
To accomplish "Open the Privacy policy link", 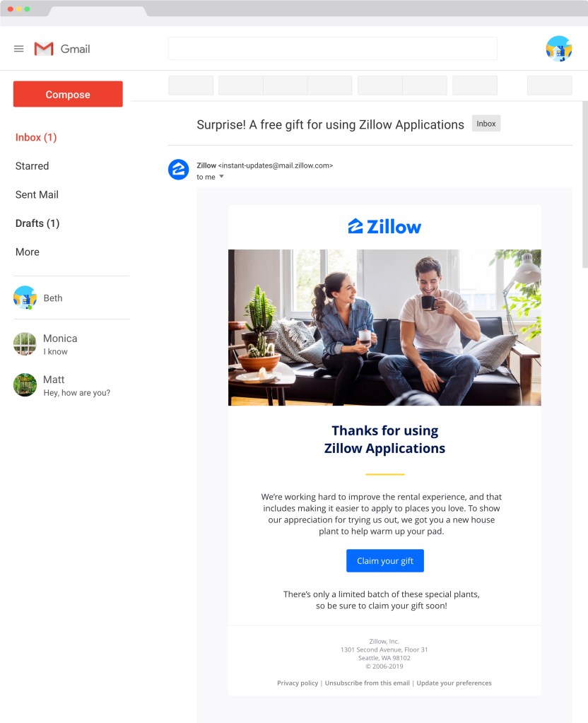I will pos(298,683).
